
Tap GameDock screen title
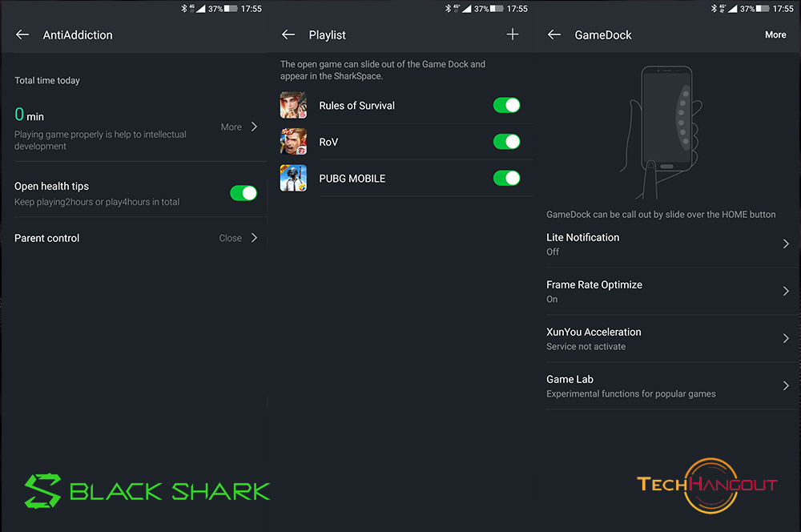(x=603, y=34)
